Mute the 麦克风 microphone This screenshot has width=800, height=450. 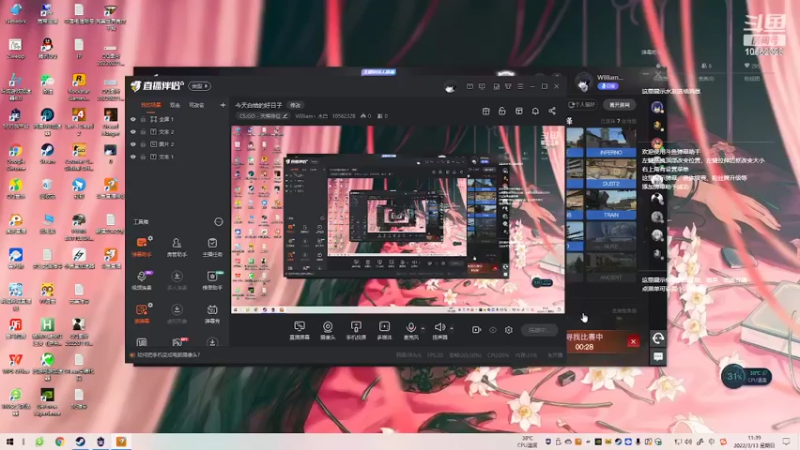pyautogui.click(x=411, y=331)
